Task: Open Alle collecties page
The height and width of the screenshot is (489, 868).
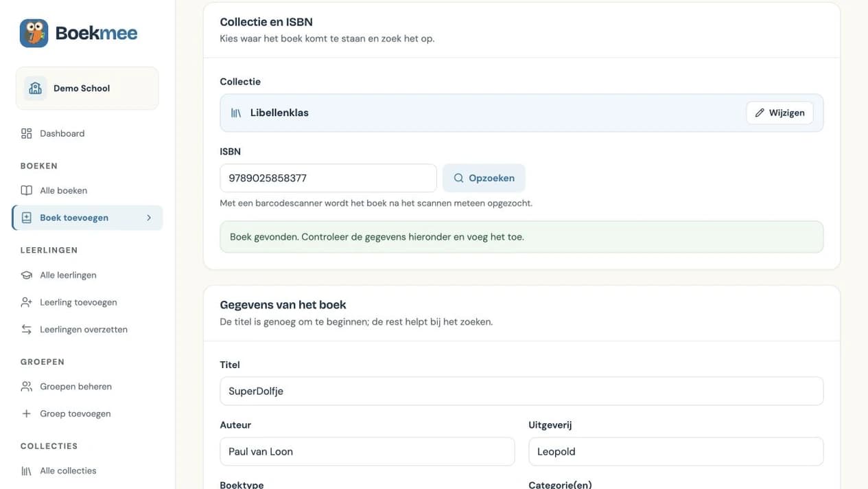Action: 87,471
